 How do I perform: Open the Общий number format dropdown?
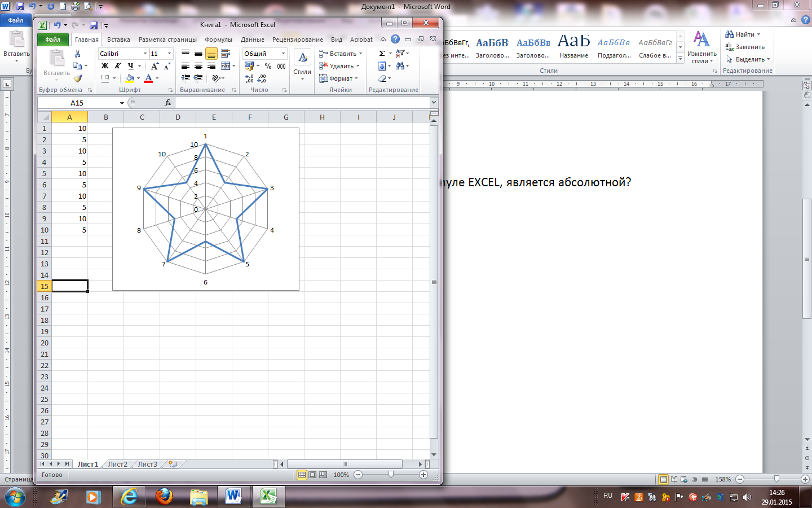(283, 54)
